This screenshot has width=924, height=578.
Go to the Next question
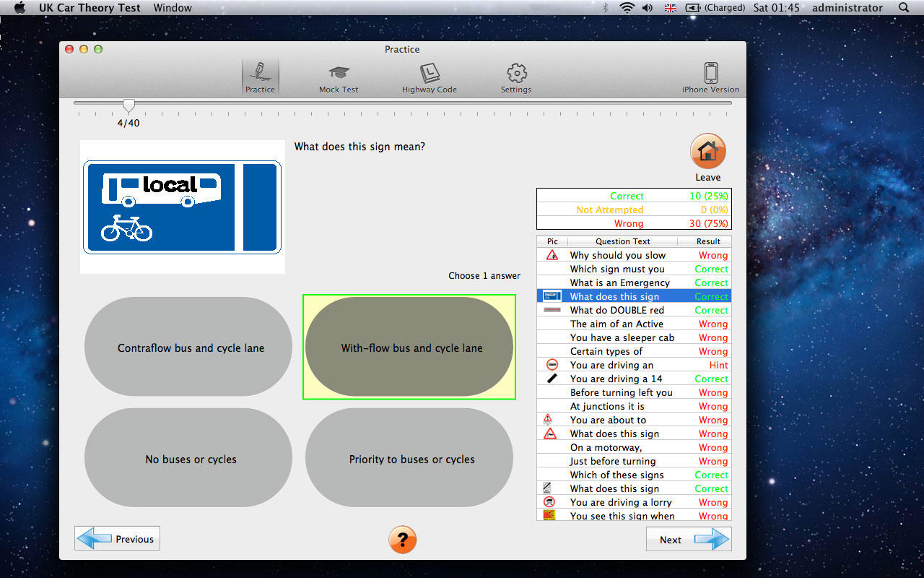click(x=688, y=539)
